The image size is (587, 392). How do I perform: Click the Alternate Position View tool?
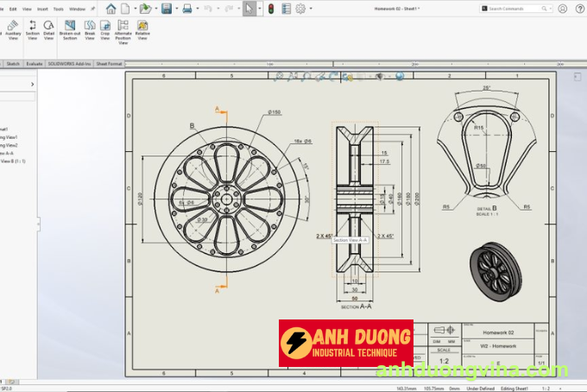[x=122, y=31]
